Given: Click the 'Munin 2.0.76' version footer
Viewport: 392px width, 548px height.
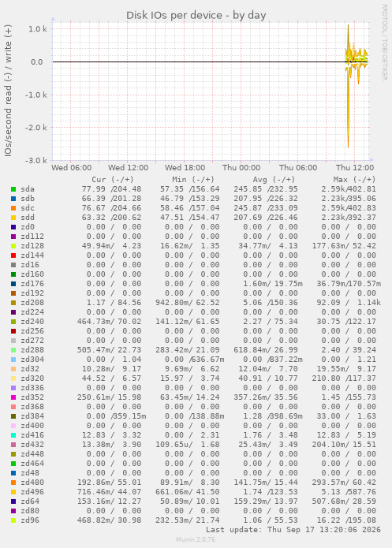Looking at the screenshot, I should [196, 539].
